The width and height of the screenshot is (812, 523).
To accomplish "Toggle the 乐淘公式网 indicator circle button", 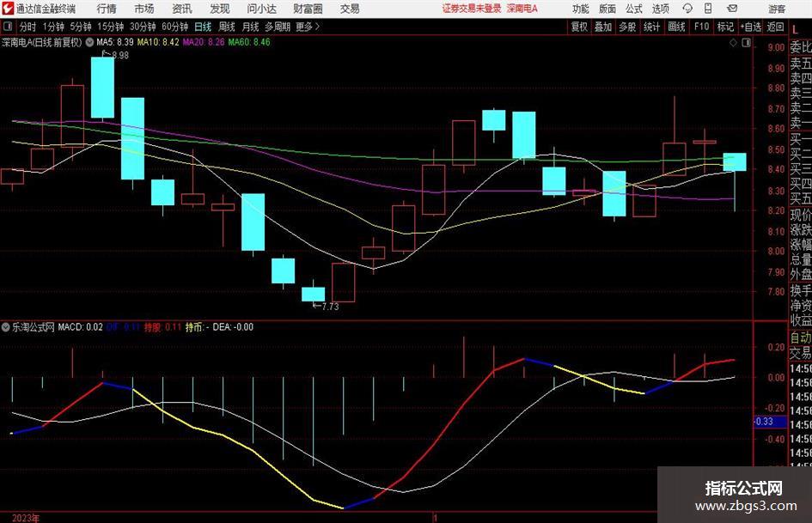I will 6,327.
